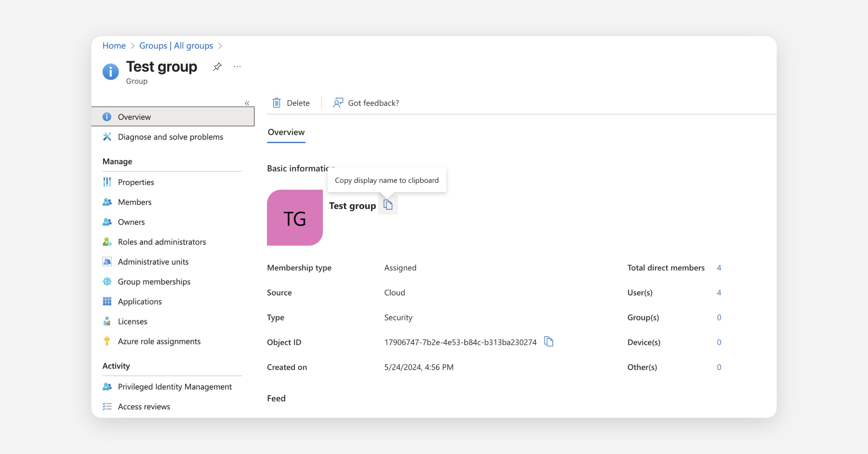The width and height of the screenshot is (868, 454).
Task: Collapse the left navigation sidebar
Action: tap(247, 103)
